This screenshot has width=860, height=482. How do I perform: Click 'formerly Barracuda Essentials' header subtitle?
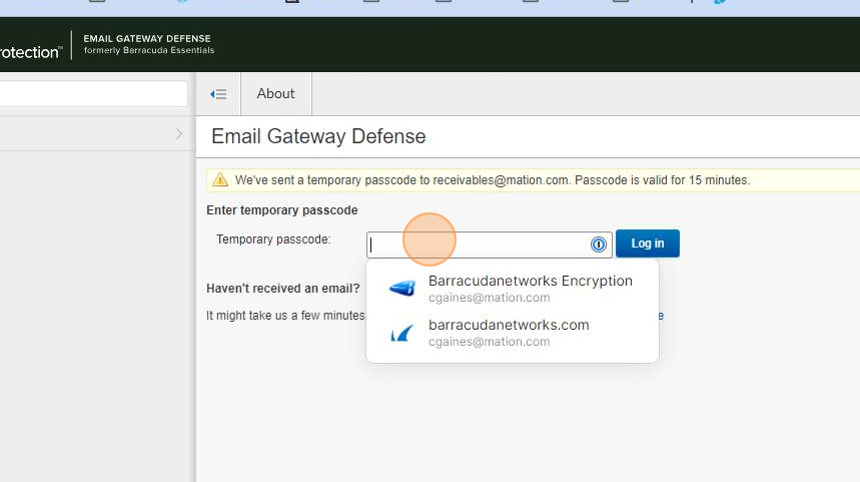point(149,50)
